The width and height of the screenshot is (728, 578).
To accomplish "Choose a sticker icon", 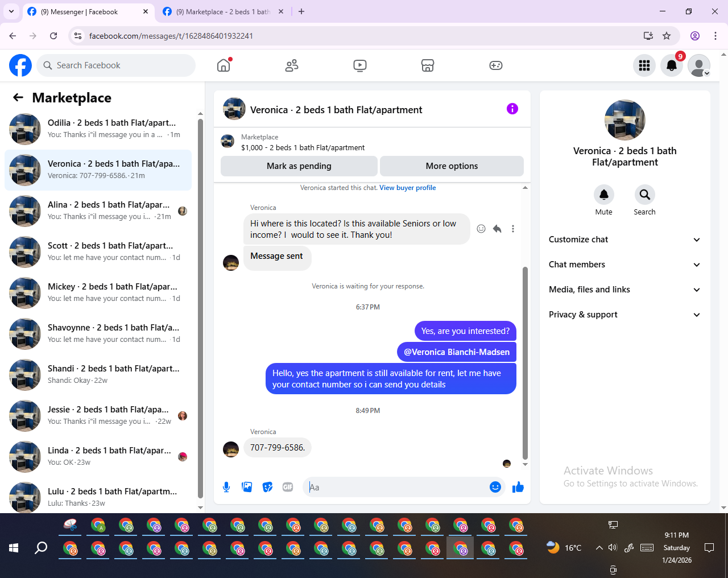I will (267, 487).
